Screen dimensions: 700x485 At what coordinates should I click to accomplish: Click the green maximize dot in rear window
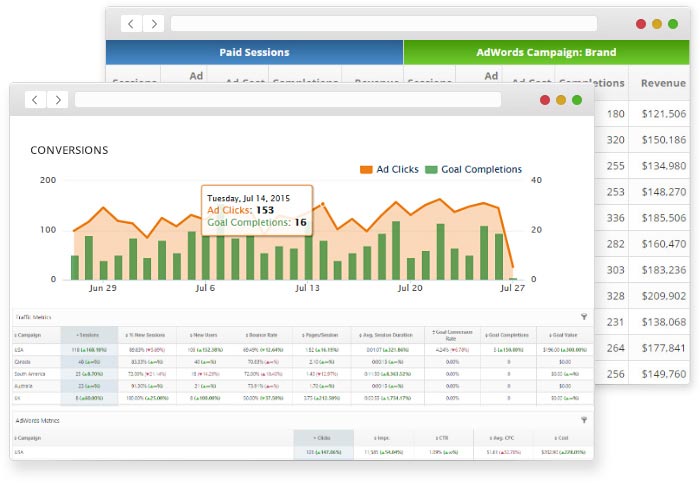(x=673, y=23)
